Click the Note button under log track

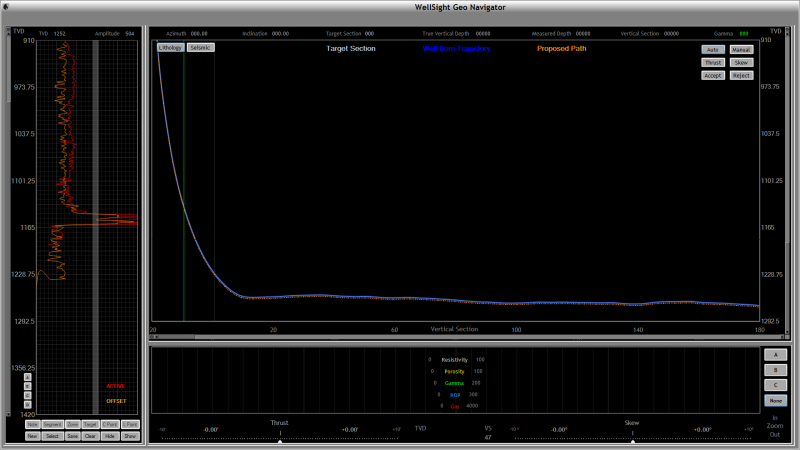(x=32, y=425)
